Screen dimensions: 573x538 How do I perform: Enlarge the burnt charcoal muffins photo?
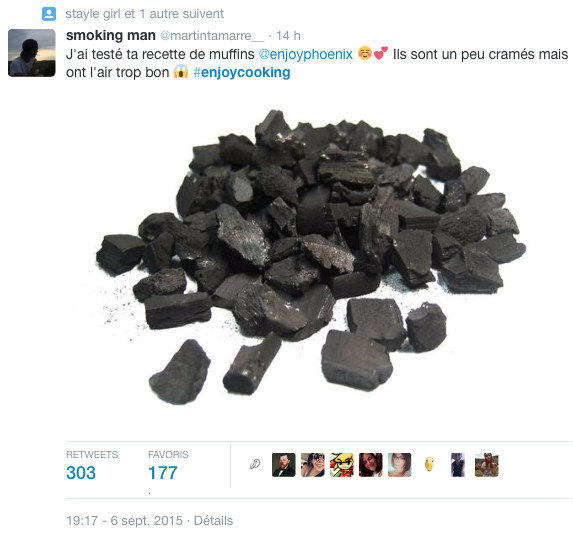(311, 257)
